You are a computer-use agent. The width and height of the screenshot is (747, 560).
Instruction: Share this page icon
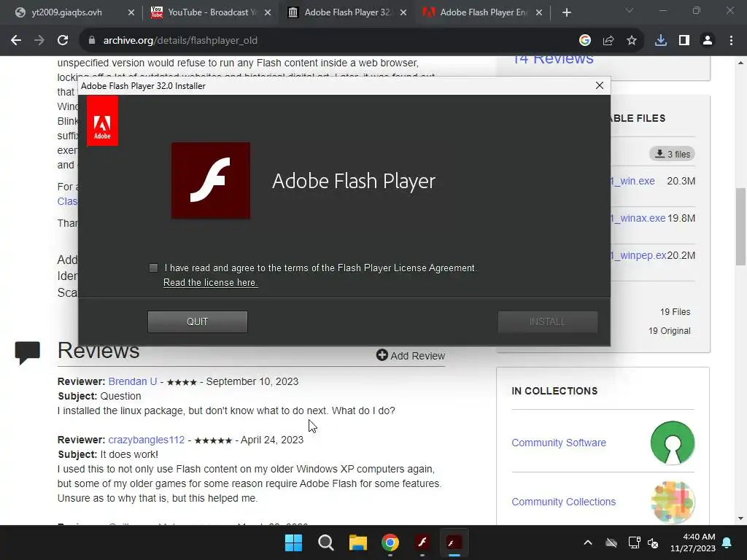pyautogui.click(x=608, y=41)
